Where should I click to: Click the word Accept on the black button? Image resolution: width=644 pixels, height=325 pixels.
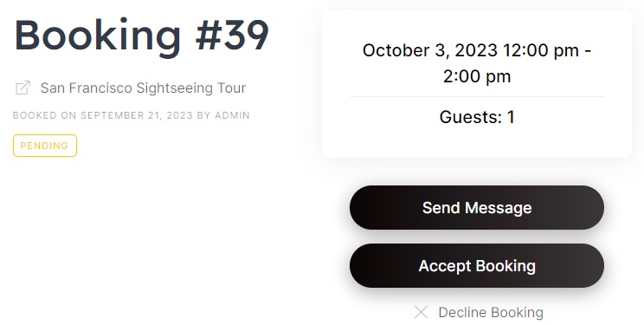[445, 266]
